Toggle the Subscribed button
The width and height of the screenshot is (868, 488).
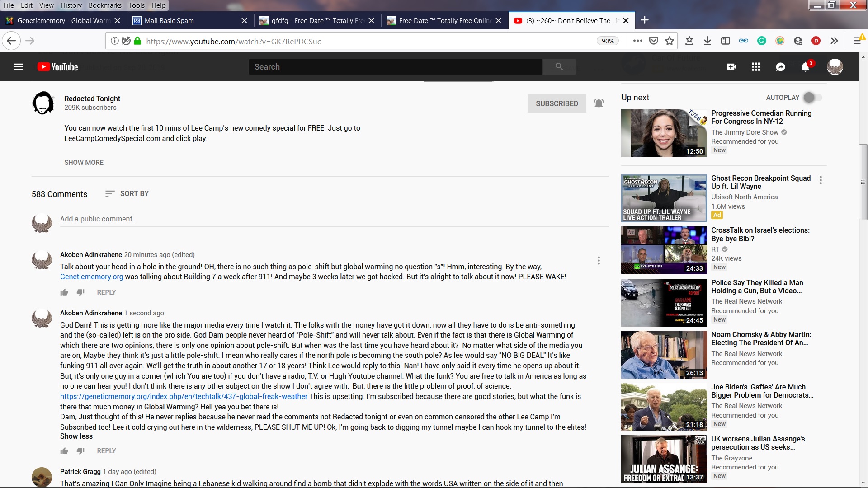pyautogui.click(x=557, y=103)
